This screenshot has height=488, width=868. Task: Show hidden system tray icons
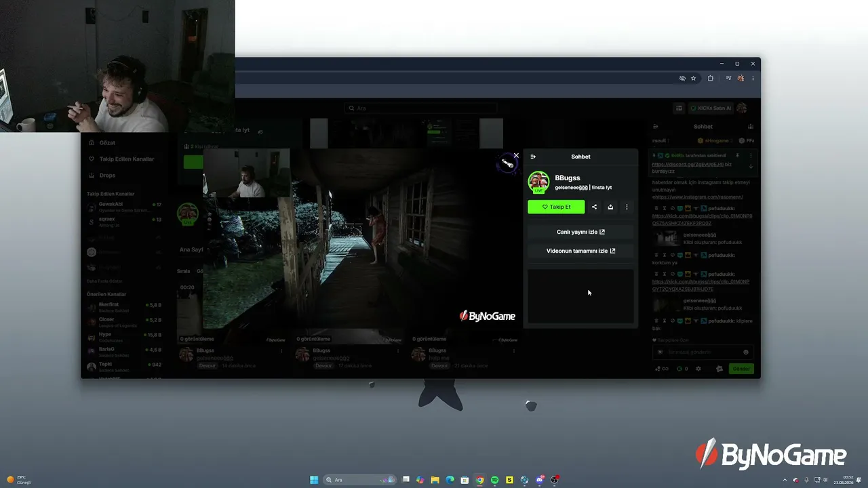pos(785,480)
